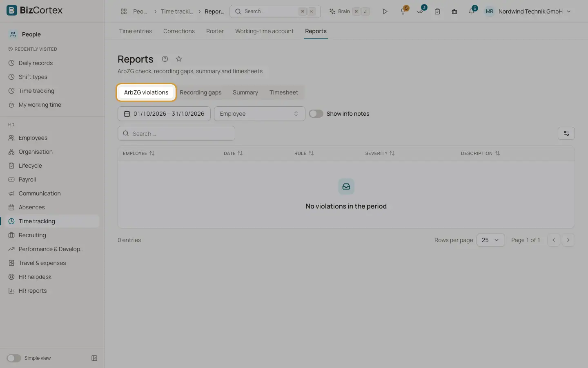Open the Rows per page dropdown

(x=490, y=240)
